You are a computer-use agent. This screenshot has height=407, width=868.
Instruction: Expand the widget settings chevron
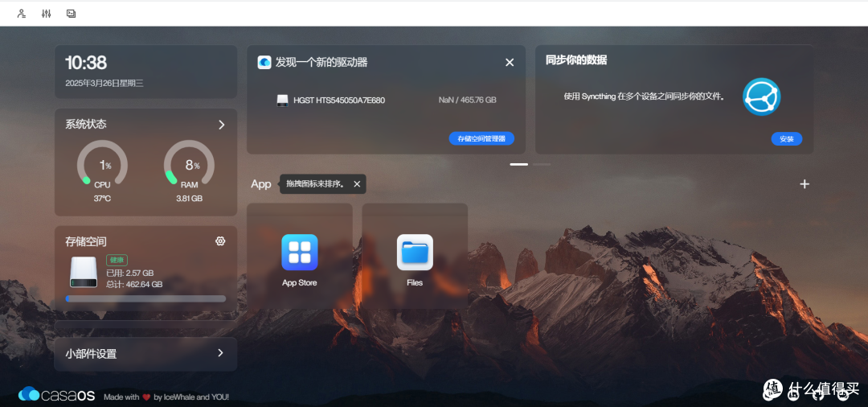click(220, 353)
